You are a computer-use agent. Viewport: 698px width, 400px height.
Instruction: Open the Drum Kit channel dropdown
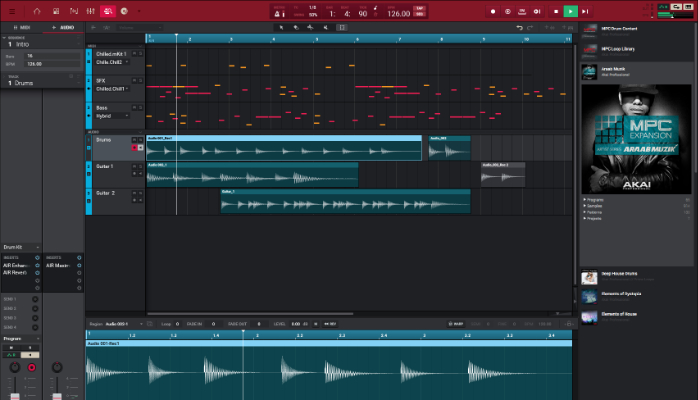21,247
